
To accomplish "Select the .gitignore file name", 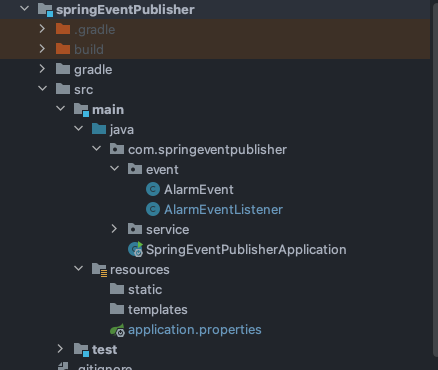I will [x=105, y=367].
